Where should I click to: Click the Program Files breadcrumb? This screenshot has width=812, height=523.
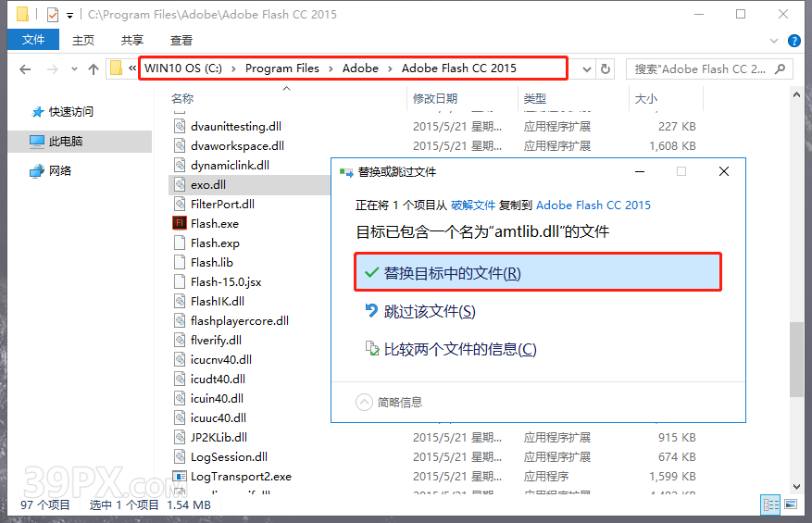point(282,68)
